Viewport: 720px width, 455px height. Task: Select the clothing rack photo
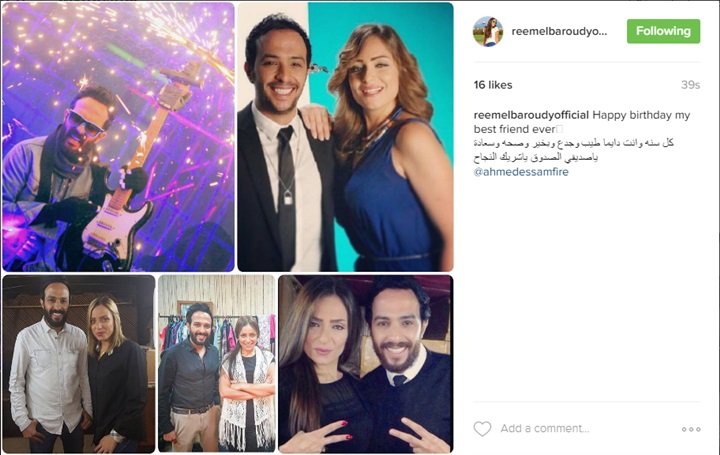[217, 364]
